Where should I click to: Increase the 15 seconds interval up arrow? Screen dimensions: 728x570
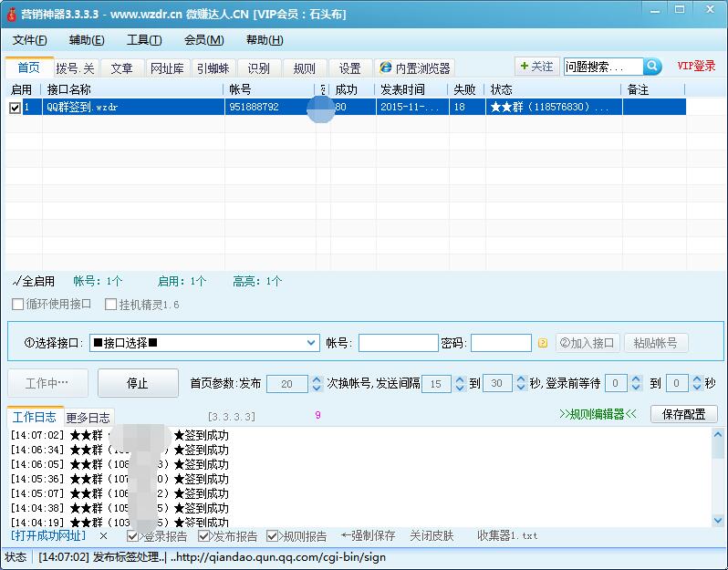pyautogui.click(x=460, y=379)
